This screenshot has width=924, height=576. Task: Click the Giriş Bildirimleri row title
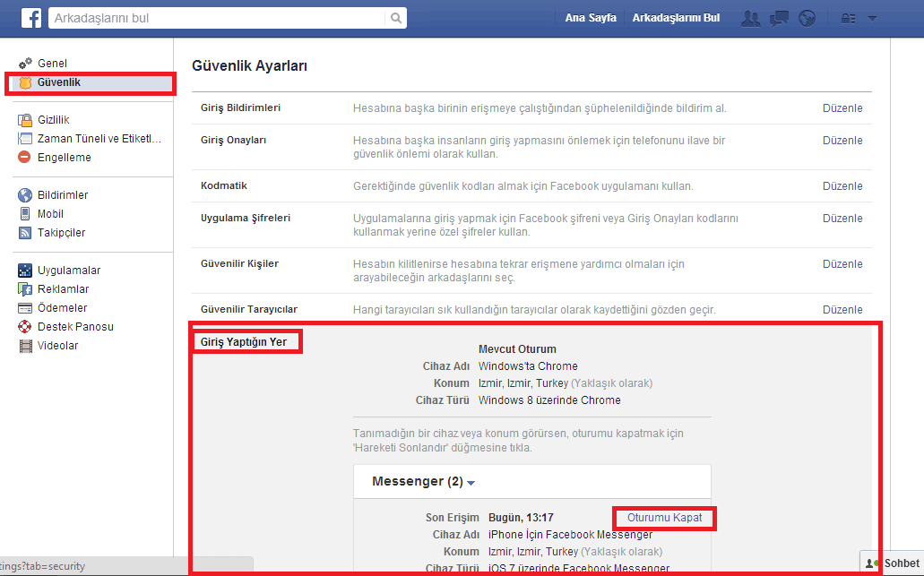240,107
